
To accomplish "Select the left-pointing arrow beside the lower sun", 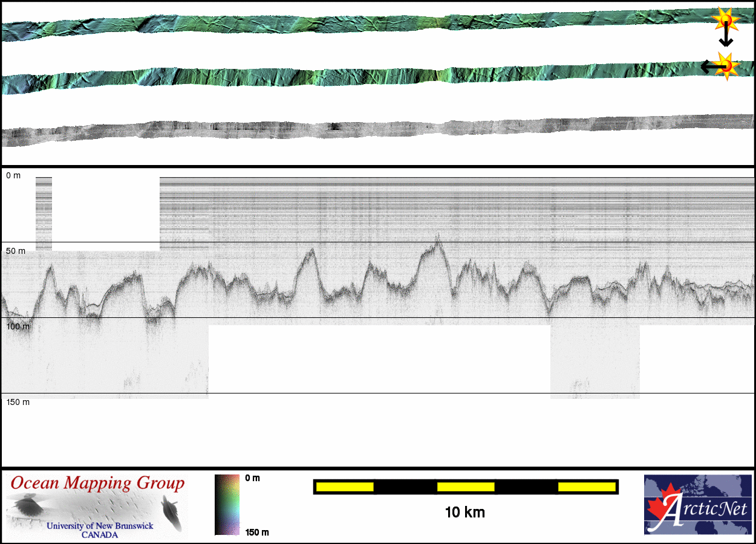I will (709, 66).
